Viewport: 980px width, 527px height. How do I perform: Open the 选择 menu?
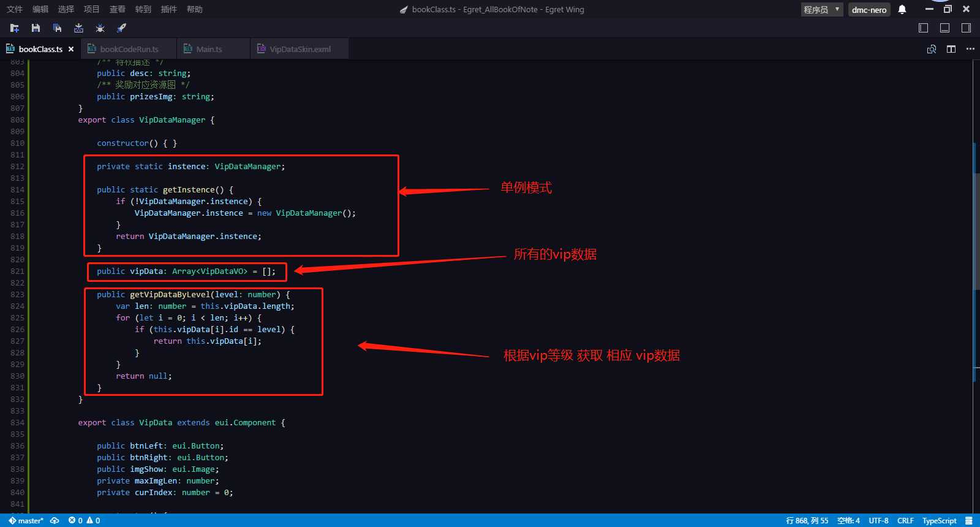pyautogui.click(x=66, y=9)
